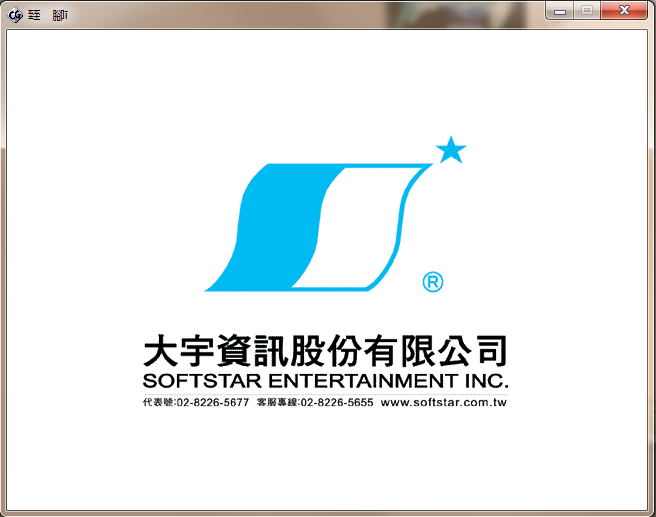Click the 代表號 phone number 02-8226-5677
The image size is (656, 517).
pos(212,403)
